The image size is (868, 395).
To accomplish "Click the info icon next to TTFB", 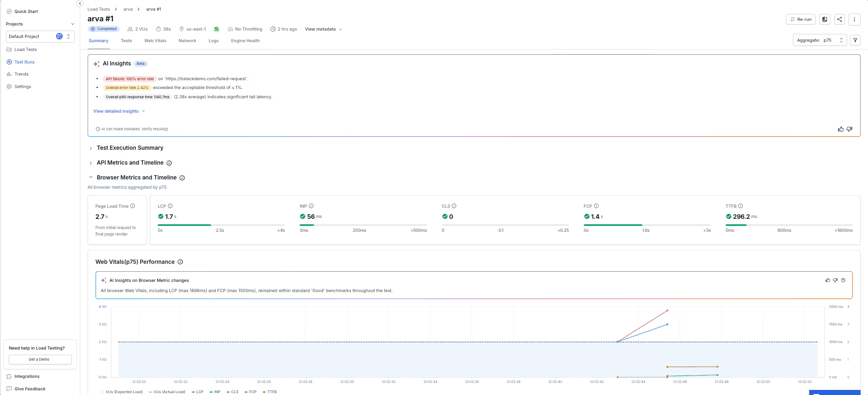I will 740,206.
